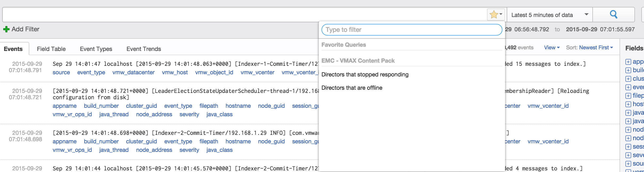This screenshot has width=644, height=172.
Task: Run the search with magnifier button
Action: (613, 15)
